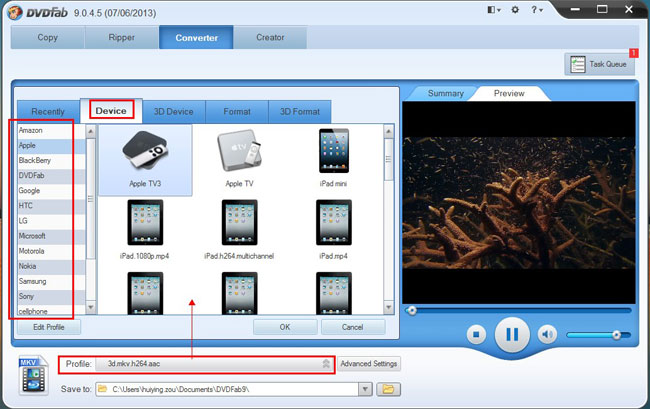Screen dimensions: 650x409
Task: Open the help question mark menu
Action: (537, 10)
